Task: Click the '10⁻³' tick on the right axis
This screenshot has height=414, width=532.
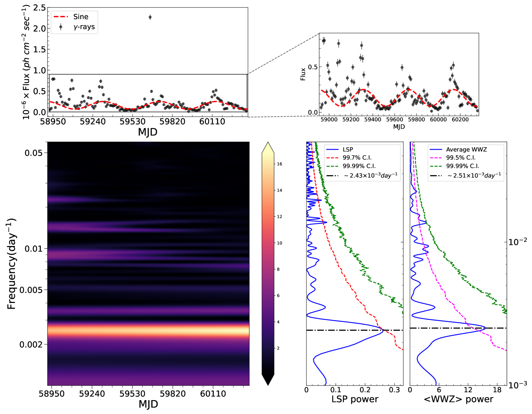Action: tap(517, 384)
